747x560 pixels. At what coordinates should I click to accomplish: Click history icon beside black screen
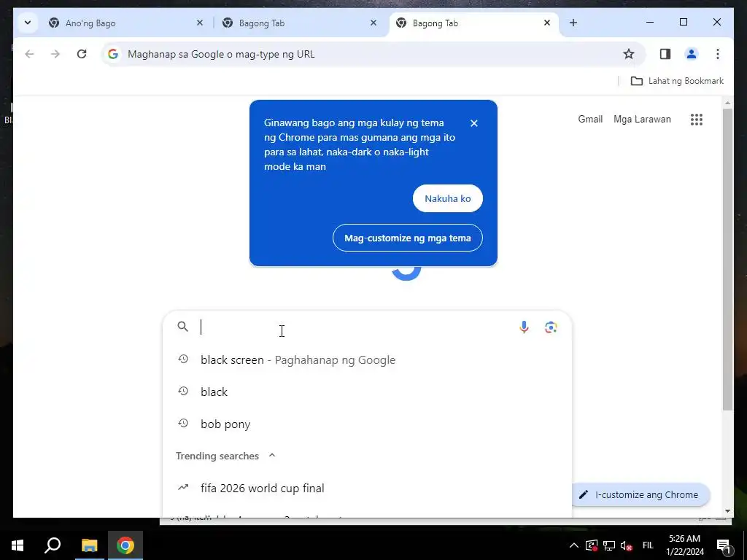pos(183,359)
